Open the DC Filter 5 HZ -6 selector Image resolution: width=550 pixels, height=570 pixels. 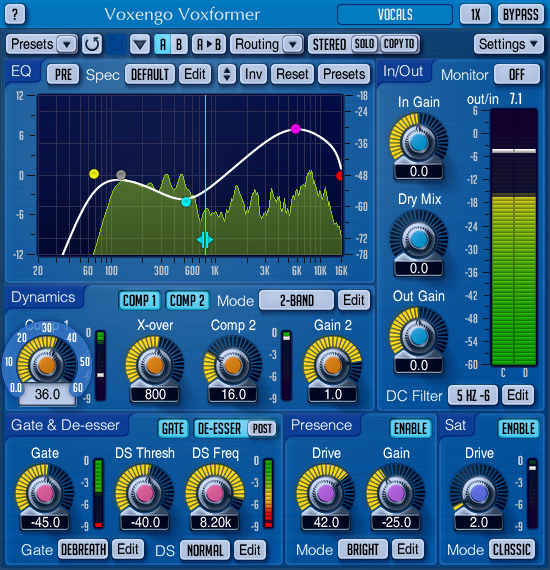pyautogui.click(x=473, y=395)
